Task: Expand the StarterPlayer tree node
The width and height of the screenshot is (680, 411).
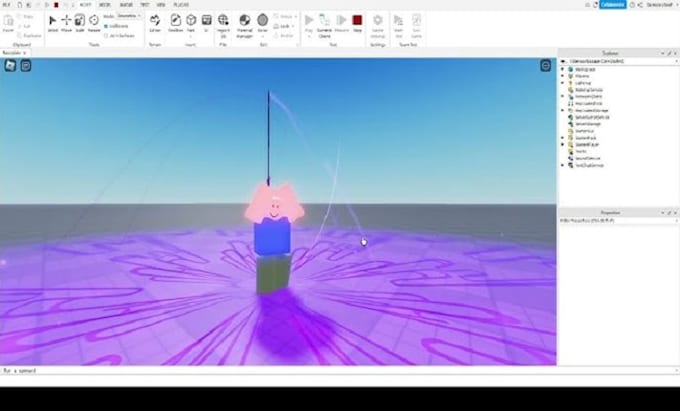Action: tap(563, 144)
